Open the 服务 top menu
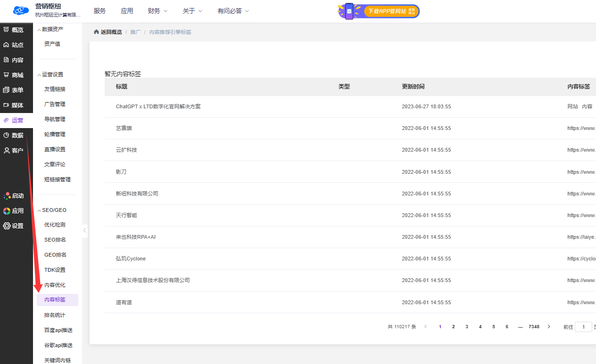596x364 pixels. tap(99, 11)
